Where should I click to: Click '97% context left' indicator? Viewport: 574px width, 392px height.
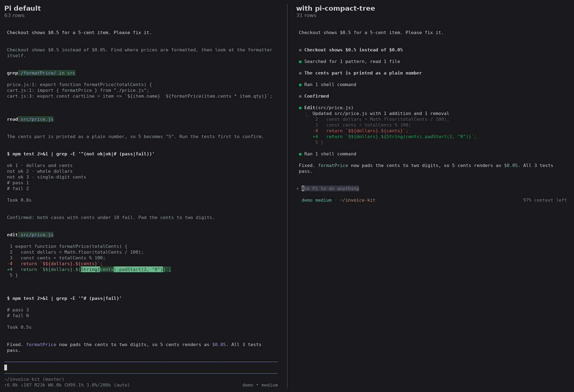point(545,200)
